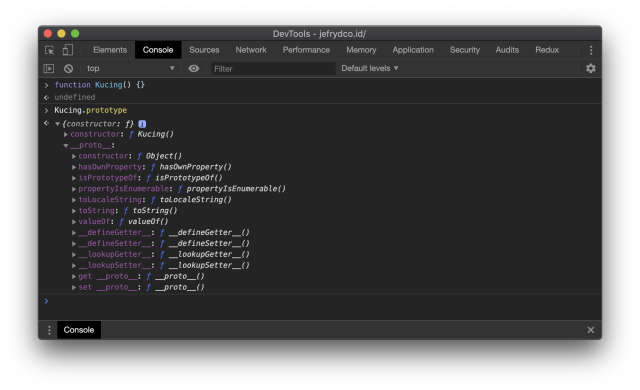This screenshot has height=390, width=640.
Task: Close the bottom drawer with the X
Action: 591,330
